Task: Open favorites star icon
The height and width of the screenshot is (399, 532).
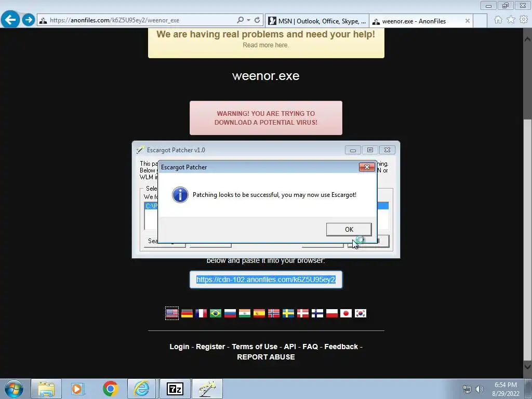Action: [511, 20]
